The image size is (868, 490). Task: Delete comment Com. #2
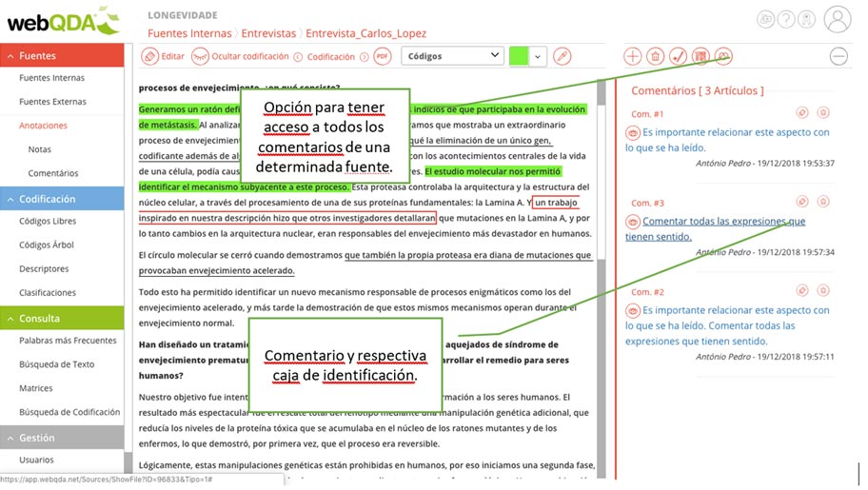[x=823, y=291]
